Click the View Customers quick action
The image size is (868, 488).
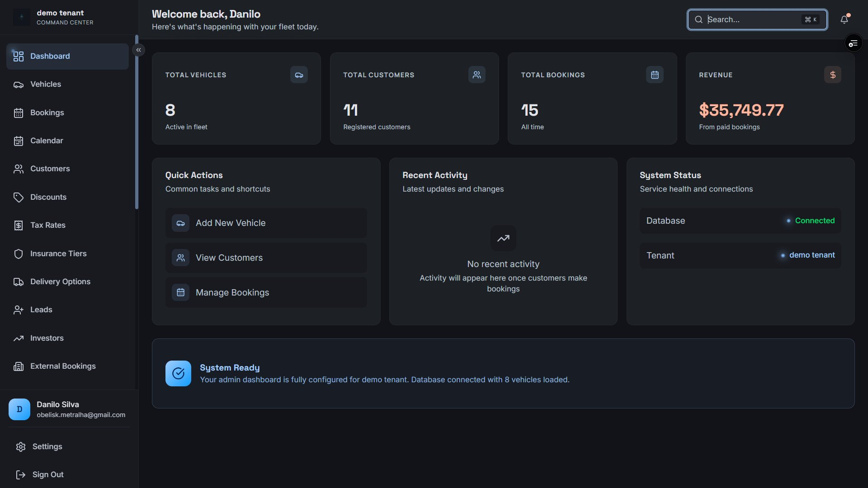[x=266, y=258]
